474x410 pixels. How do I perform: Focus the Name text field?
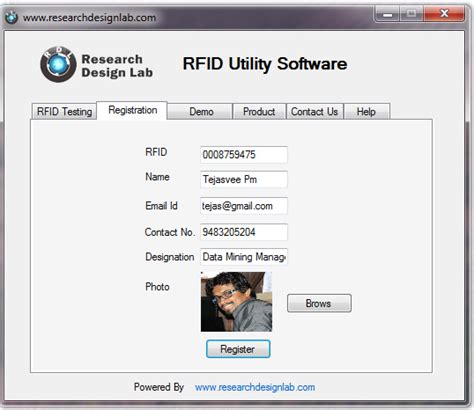(244, 179)
